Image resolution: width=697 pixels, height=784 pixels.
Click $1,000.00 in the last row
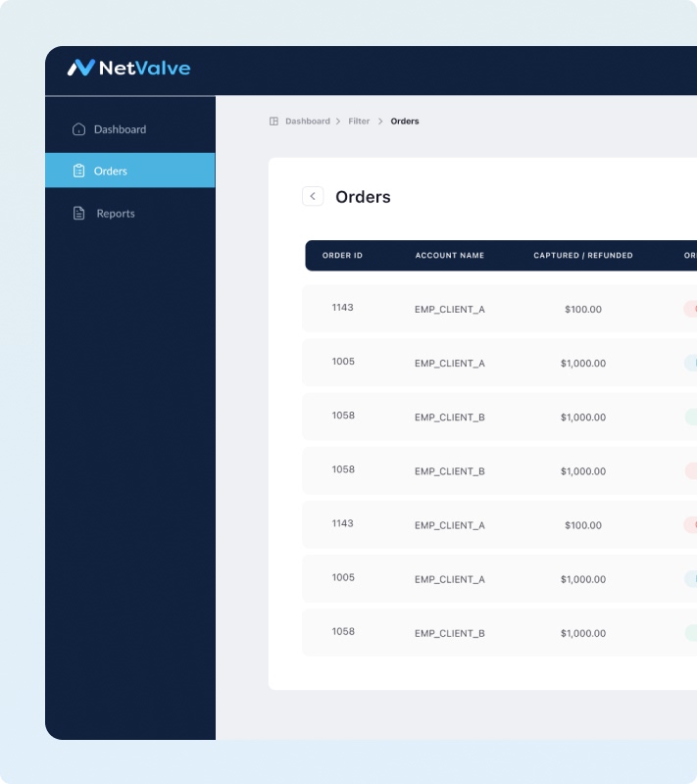pos(583,633)
